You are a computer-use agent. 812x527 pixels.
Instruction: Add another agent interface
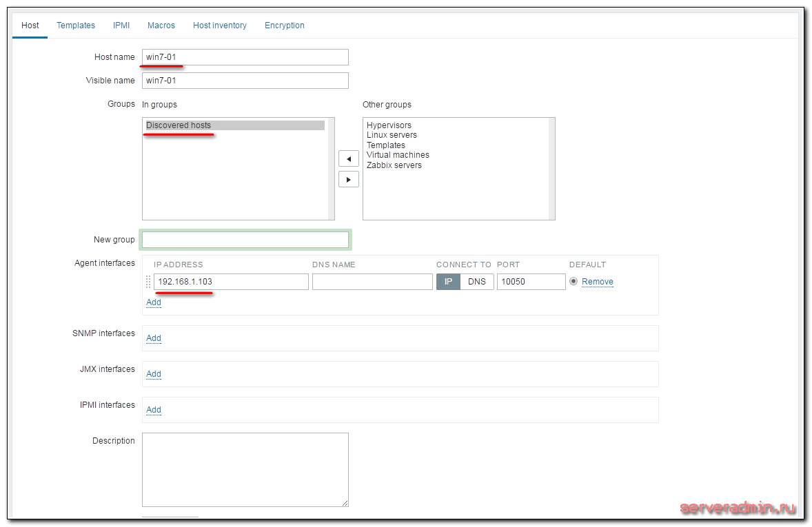[x=154, y=302]
